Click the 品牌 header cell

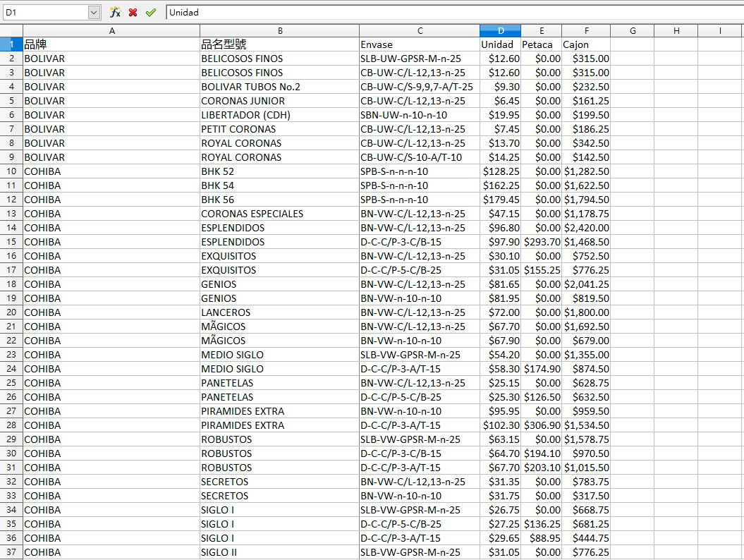pyautogui.click(x=111, y=44)
